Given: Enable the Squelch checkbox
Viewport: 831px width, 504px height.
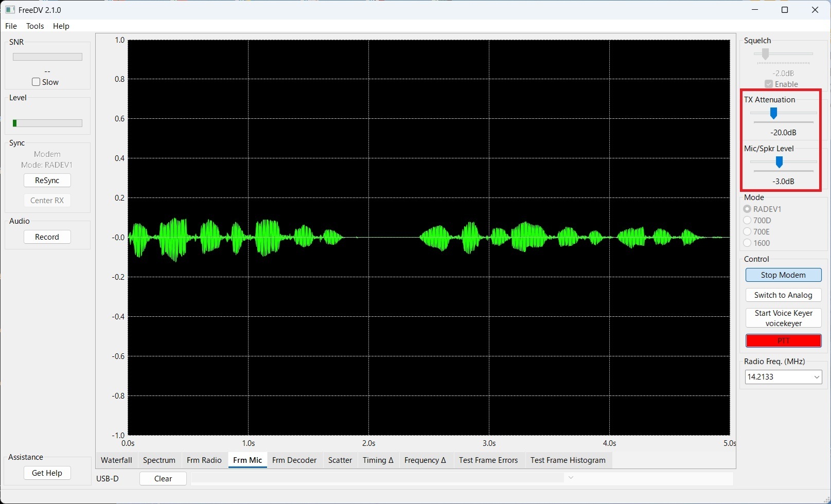Looking at the screenshot, I should click(x=769, y=84).
